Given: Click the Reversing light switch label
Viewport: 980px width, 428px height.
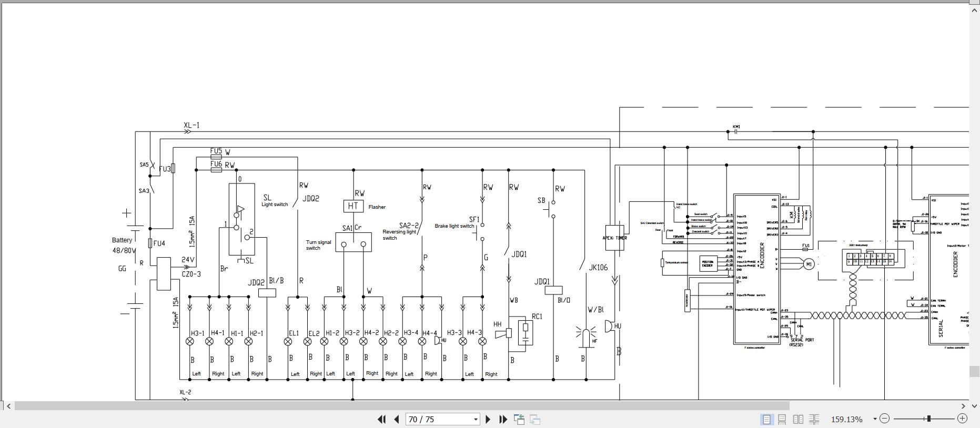Looking at the screenshot, I should click(x=399, y=235).
